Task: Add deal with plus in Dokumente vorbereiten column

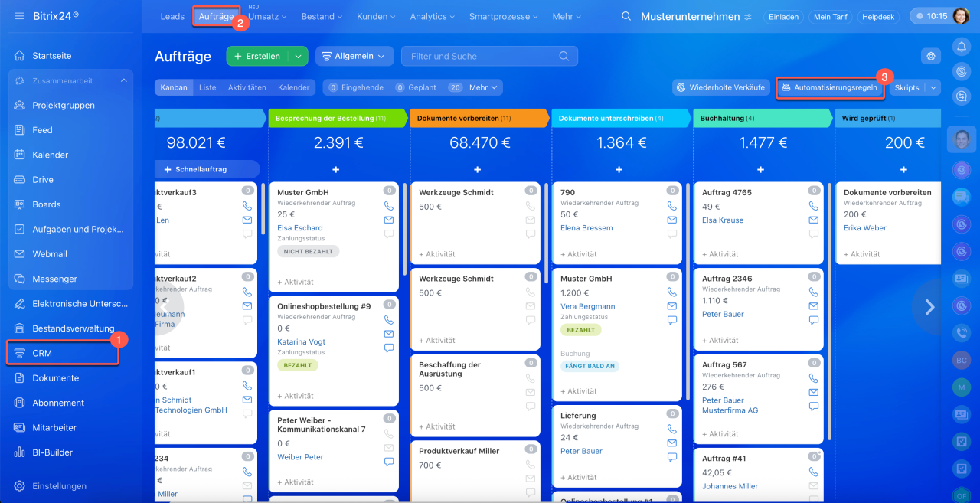Action: [x=478, y=169]
